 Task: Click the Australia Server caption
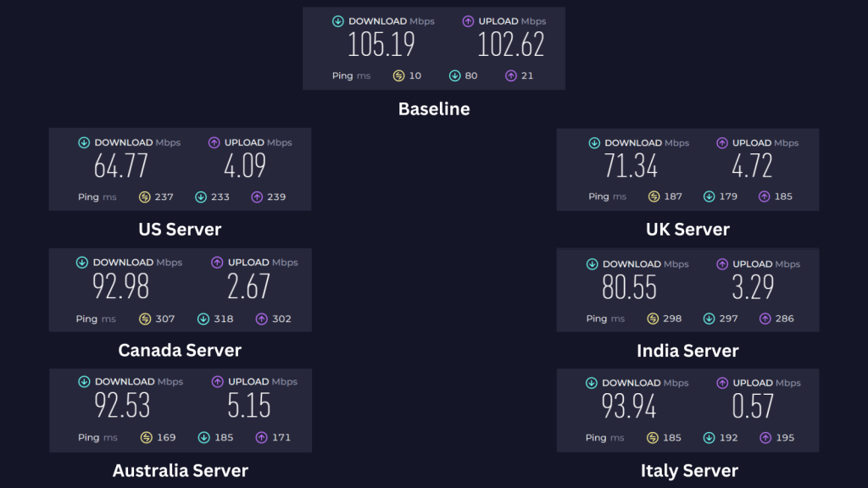tap(181, 471)
